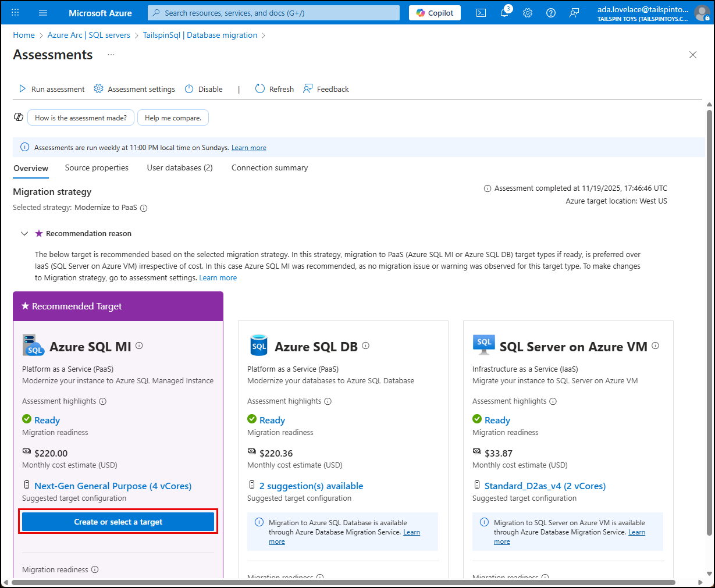This screenshot has width=715, height=588.
Task: Open Assessment settings via the gear icon
Action: pyautogui.click(x=98, y=88)
